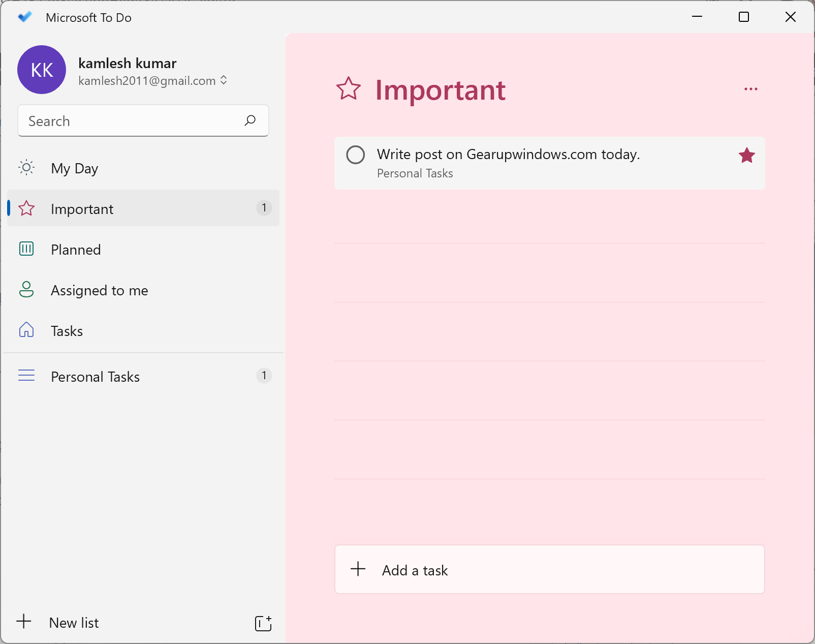
Task: Click the kamlesh kumar account name
Action: [x=127, y=63]
